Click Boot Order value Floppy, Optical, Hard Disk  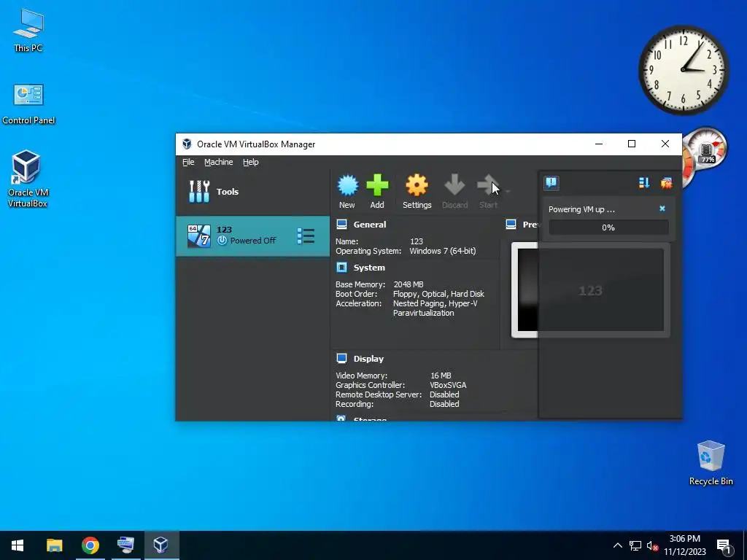(438, 294)
